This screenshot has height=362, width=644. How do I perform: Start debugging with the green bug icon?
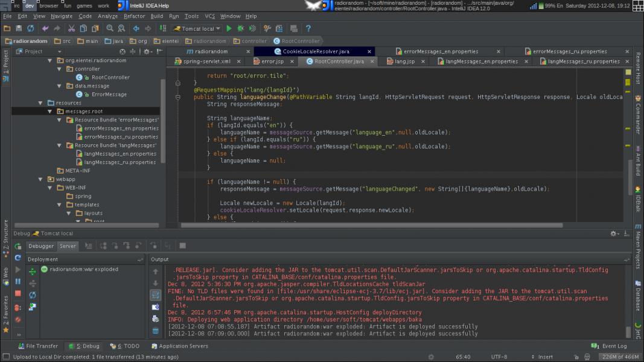click(241, 28)
